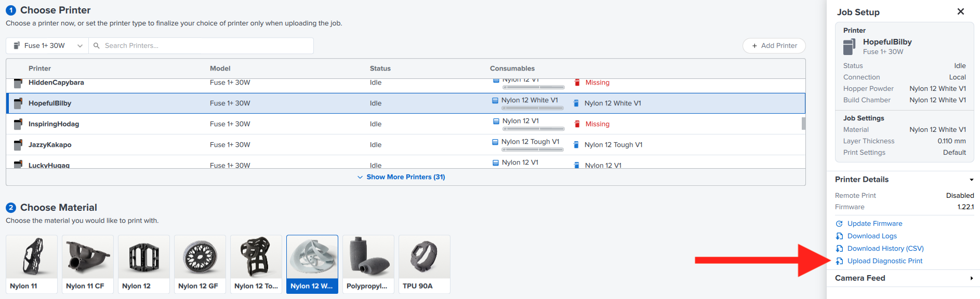Click the printer icon in HopefulBilby table row
This screenshot has height=299, width=980.
(18, 103)
